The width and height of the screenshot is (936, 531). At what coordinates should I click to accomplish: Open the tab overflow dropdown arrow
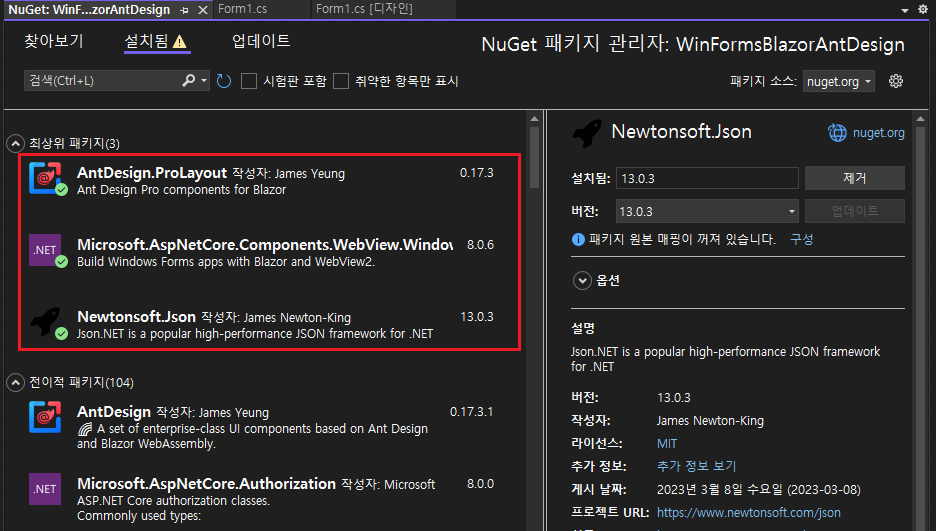click(x=905, y=10)
